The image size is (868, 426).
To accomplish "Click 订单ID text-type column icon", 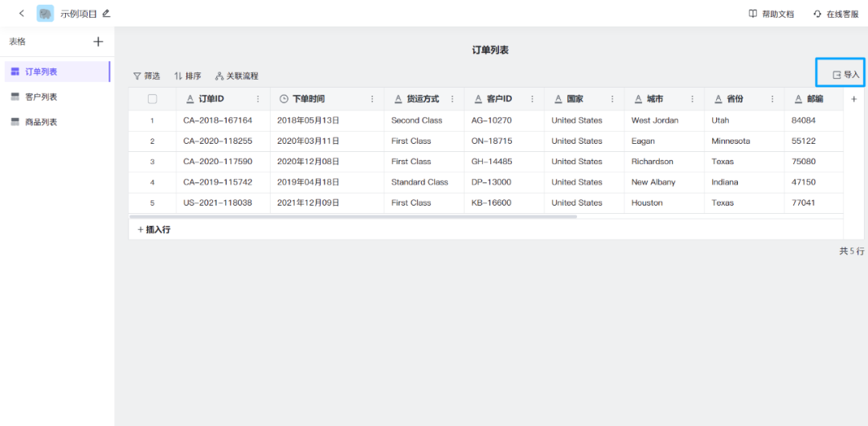I will coord(190,99).
